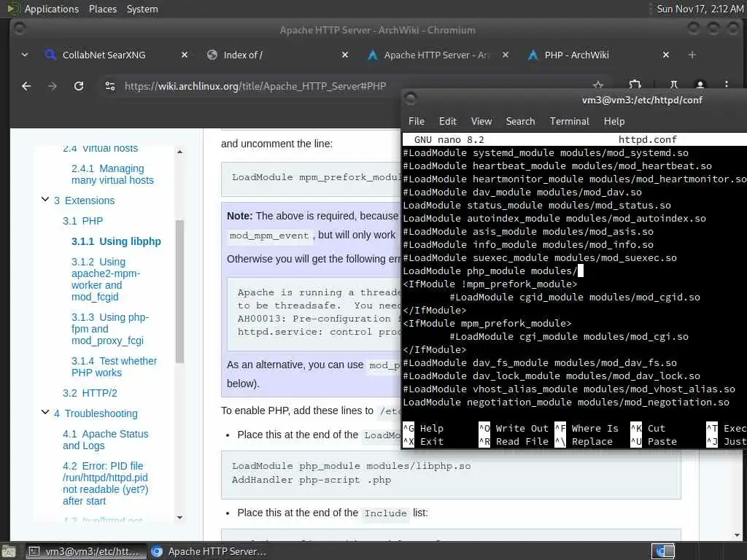This screenshot has height=560, width=747.
Task: Go to 3.1 PHP section link
Action: 82,221
